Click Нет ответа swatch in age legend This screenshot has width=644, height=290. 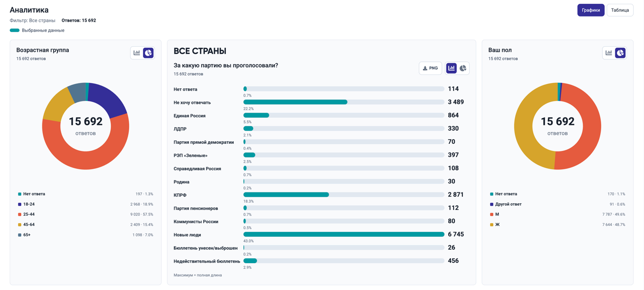[x=19, y=194]
